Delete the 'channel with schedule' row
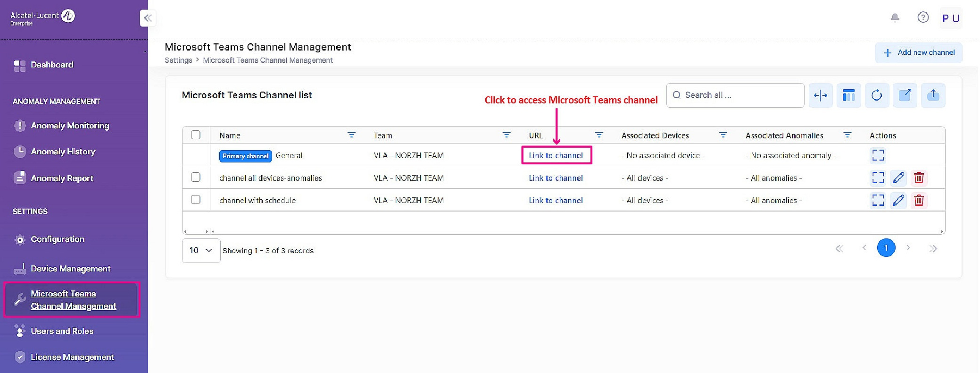 (x=919, y=200)
